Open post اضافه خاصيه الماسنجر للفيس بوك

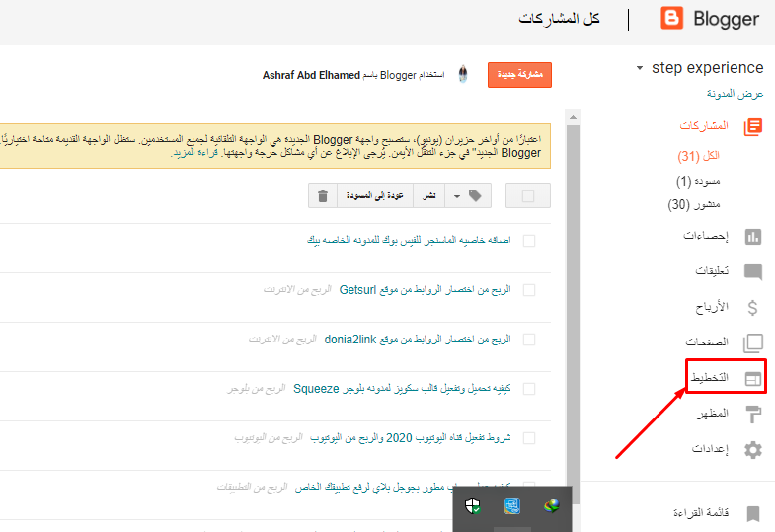click(x=409, y=240)
